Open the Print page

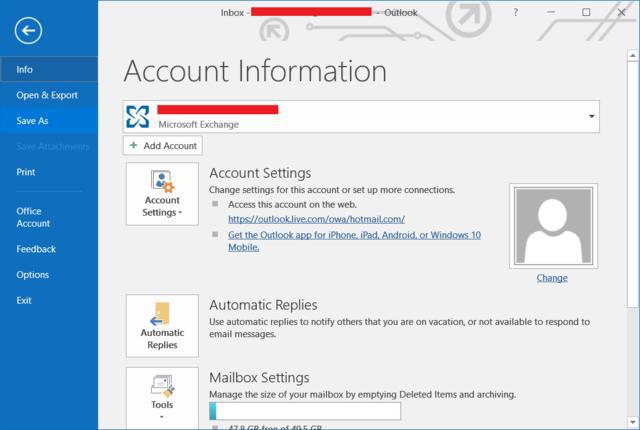(x=49, y=172)
